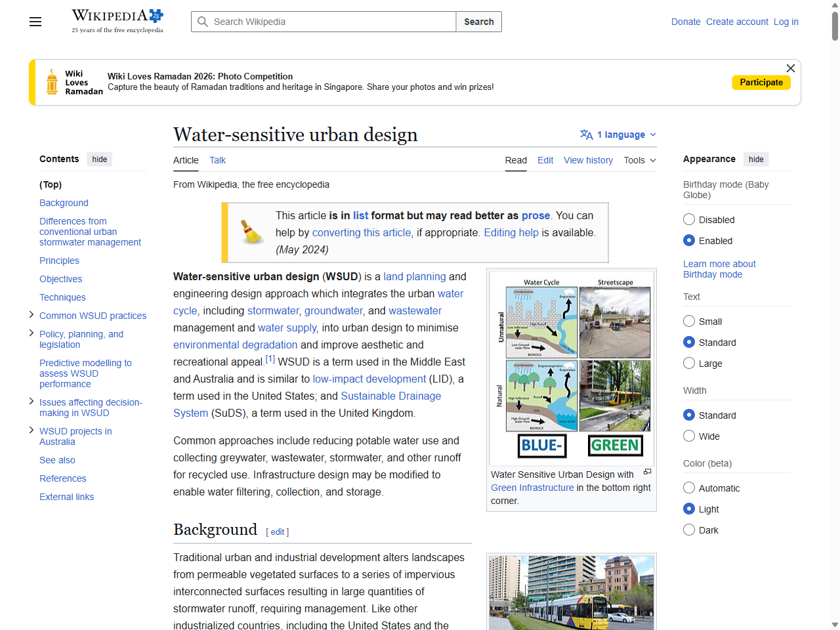The height and width of the screenshot is (630, 840).
Task: Expand "WSUD projects in Australia" in Contents
Action: (31, 430)
